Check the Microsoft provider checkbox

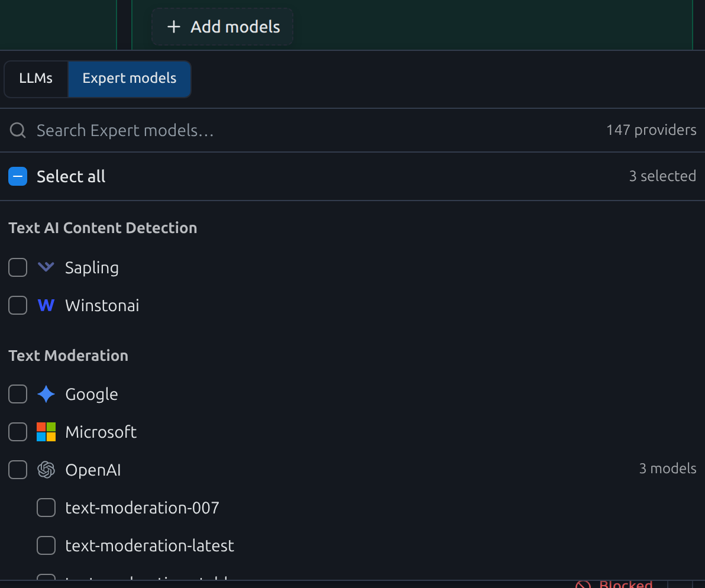[x=18, y=432]
